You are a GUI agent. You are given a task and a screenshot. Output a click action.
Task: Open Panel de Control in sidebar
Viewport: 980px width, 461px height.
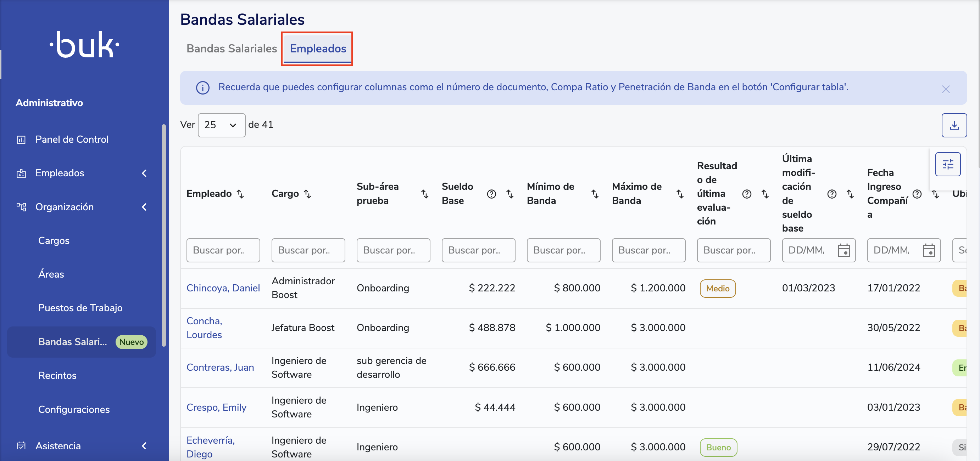pyautogui.click(x=72, y=140)
